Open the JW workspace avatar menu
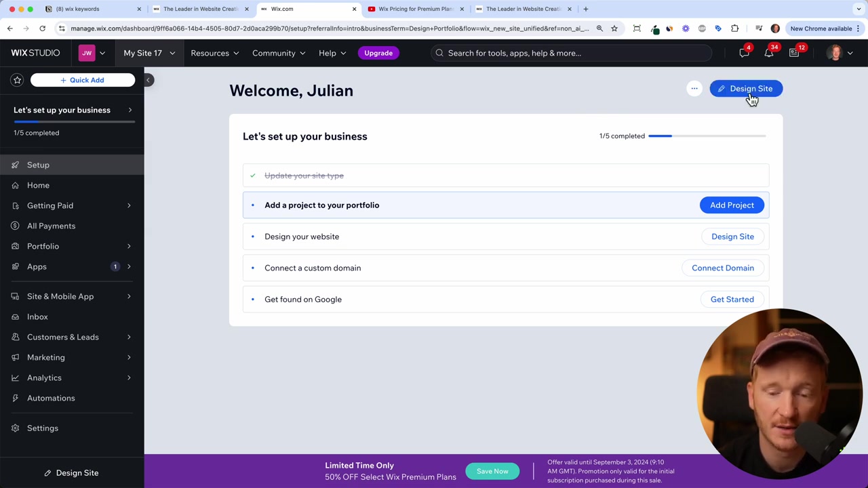 92,53
